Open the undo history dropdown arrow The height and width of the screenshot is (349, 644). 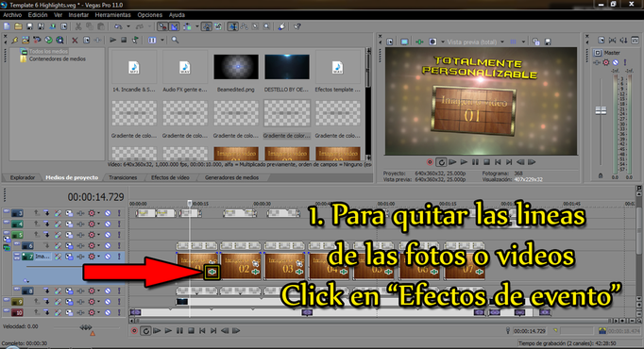coord(128,26)
